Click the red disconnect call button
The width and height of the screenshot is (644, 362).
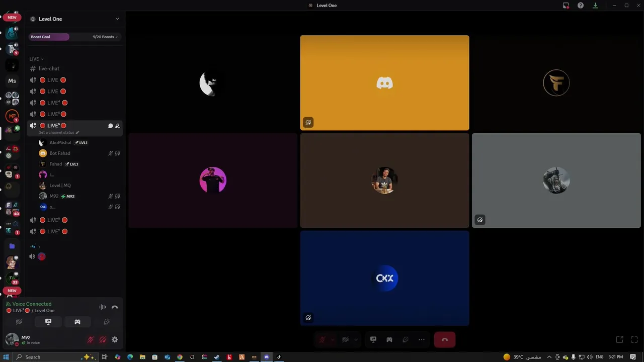click(445, 340)
